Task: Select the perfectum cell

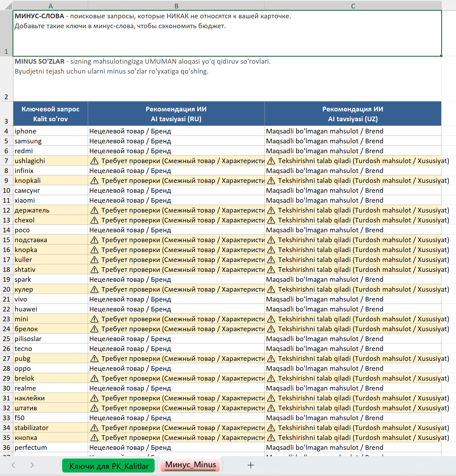Action: click(x=51, y=447)
